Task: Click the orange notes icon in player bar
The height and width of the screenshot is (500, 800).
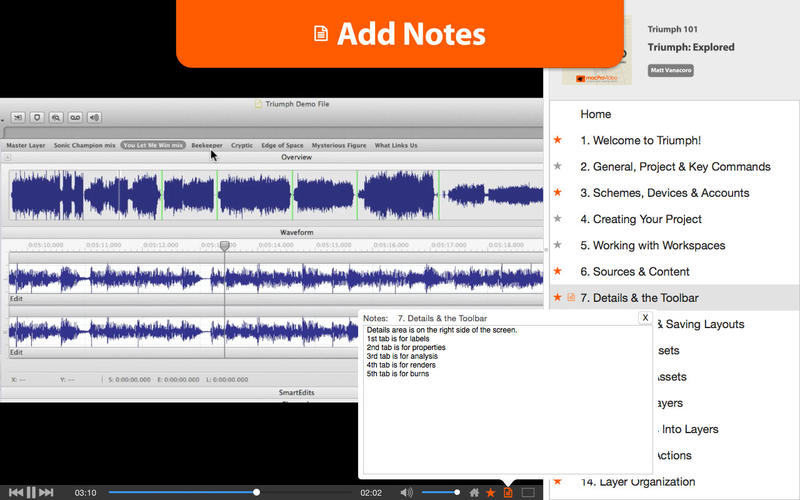Action: click(508, 492)
